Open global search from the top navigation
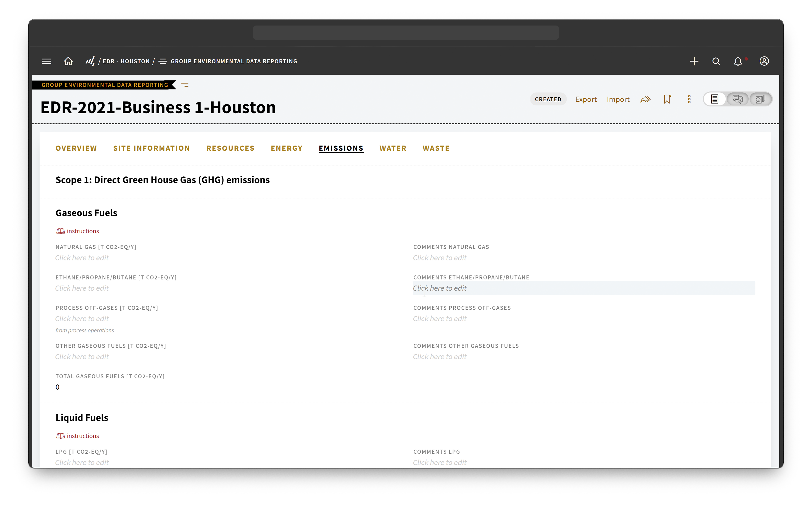 tap(716, 61)
